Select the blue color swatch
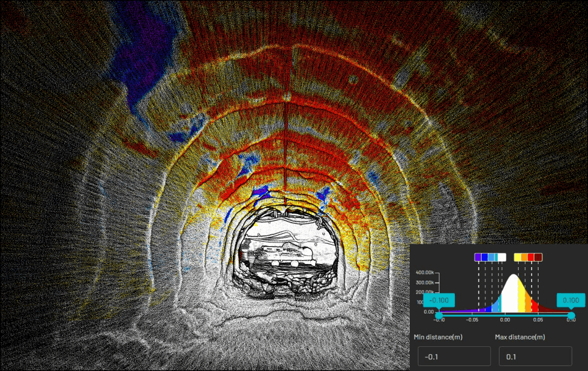Screen dimensions: 588x371 coord(485,257)
